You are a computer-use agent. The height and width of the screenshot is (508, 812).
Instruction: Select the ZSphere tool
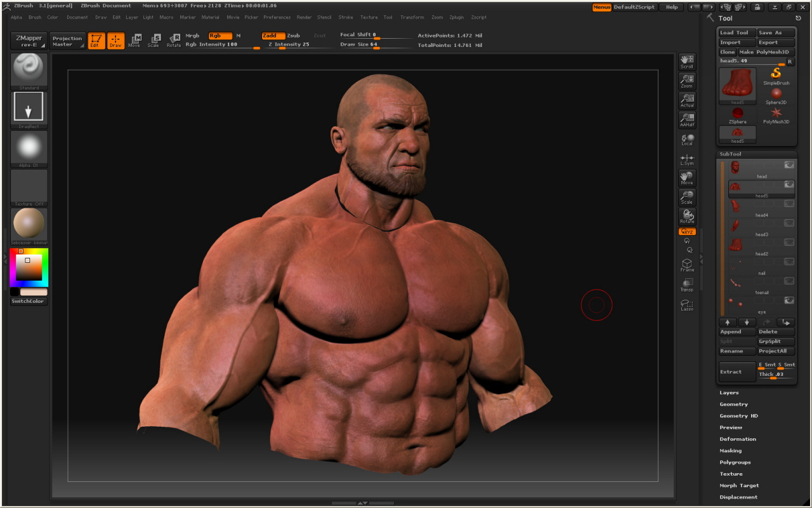[738, 116]
